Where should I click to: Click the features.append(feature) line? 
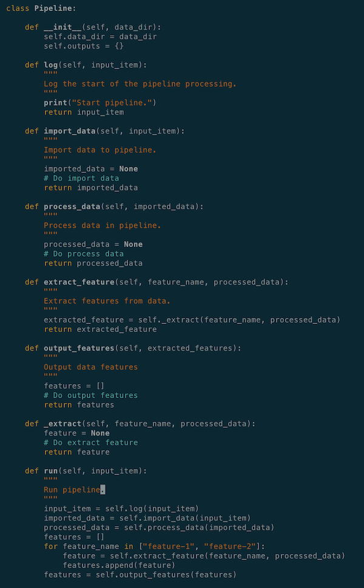[x=119, y=565]
